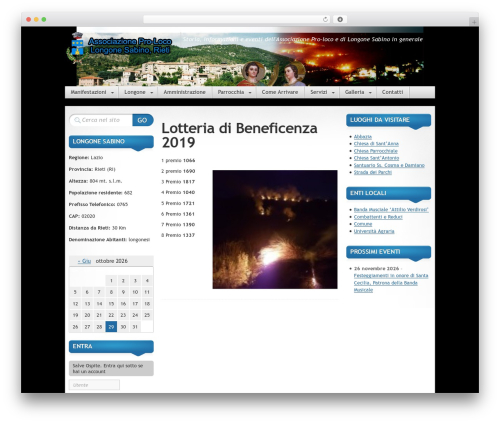Open Santuario Ss. Cosma e Damiano link
The width and height of the screenshot is (500, 423).
[x=389, y=165]
